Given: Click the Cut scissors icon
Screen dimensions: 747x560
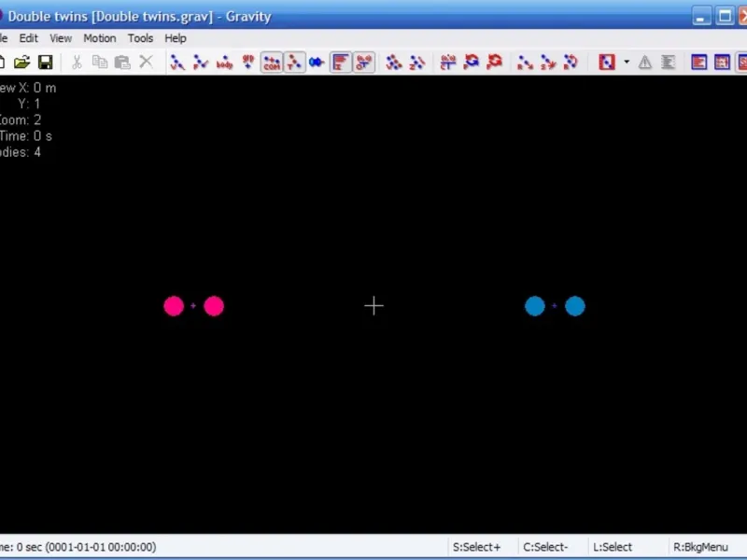Looking at the screenshot, I should point(77,62).
